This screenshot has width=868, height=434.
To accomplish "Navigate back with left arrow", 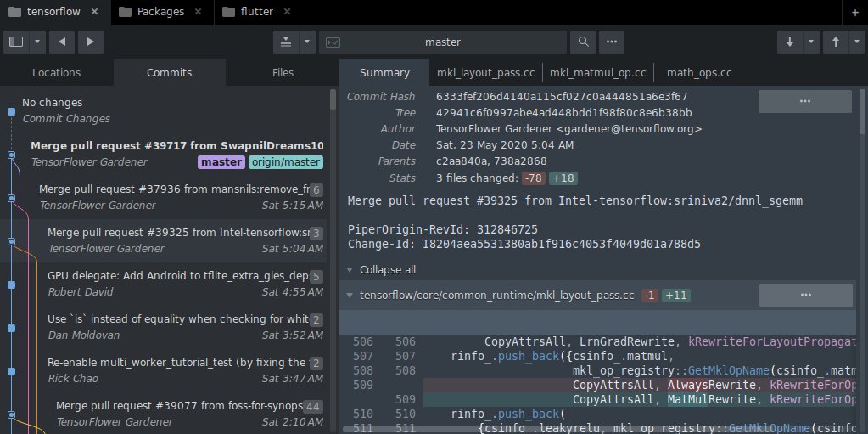I will 62,42.
